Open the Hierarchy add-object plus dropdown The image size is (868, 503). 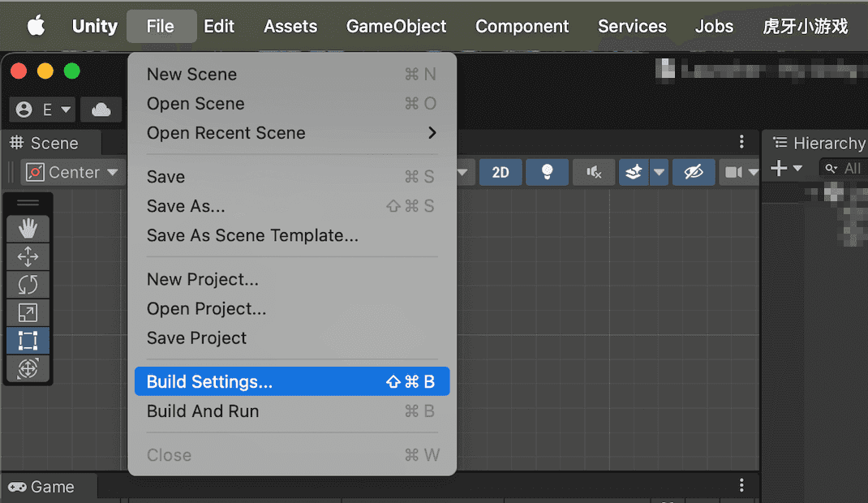click(785, 169)
